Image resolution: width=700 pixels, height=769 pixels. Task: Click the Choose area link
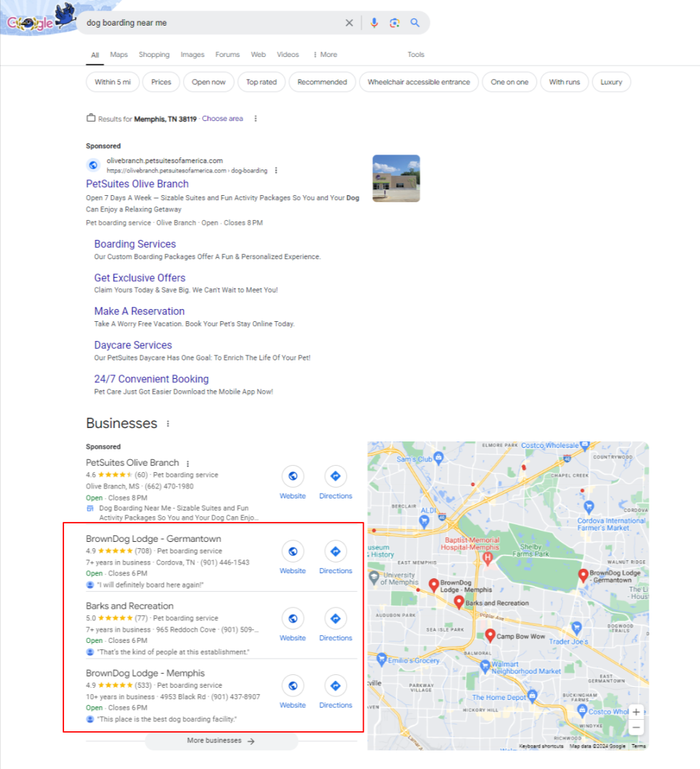222,118
